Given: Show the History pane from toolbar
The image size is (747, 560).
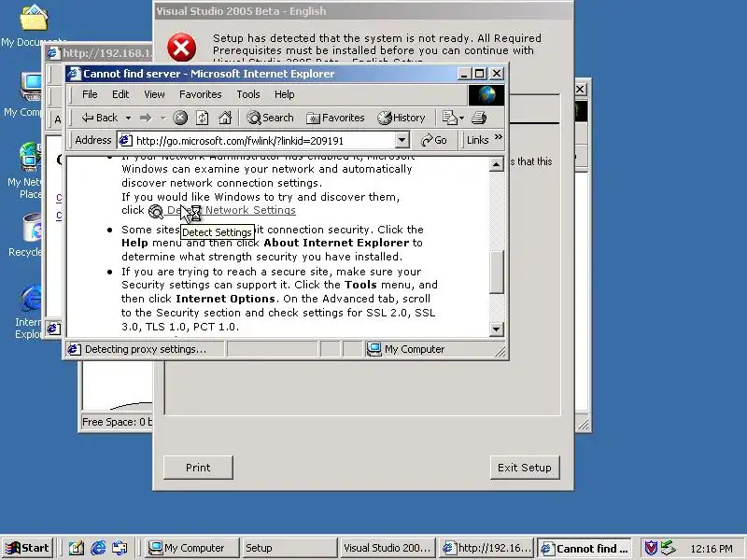Looking at the screenshot, I should click(x=402, y=118).
